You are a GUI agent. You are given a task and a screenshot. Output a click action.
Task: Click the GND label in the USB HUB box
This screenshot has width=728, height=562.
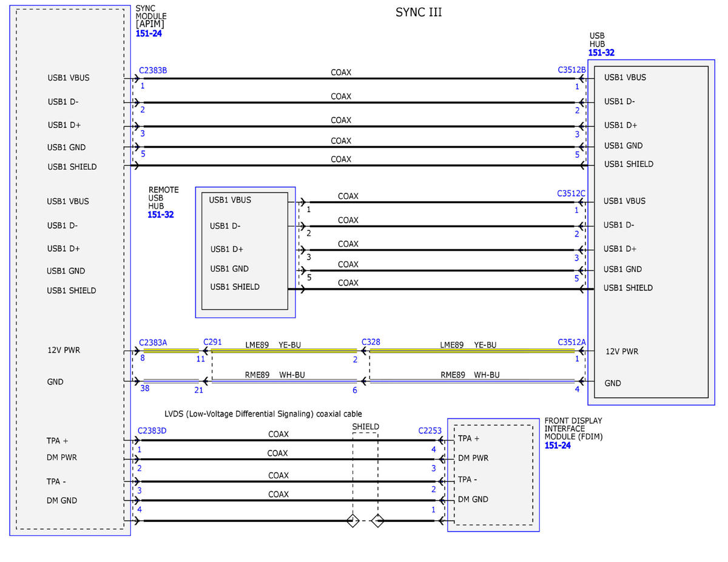pos(613,383)
